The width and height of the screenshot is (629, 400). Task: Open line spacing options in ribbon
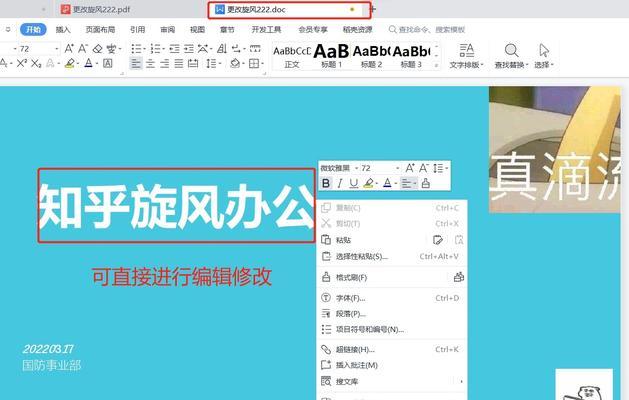211,63
